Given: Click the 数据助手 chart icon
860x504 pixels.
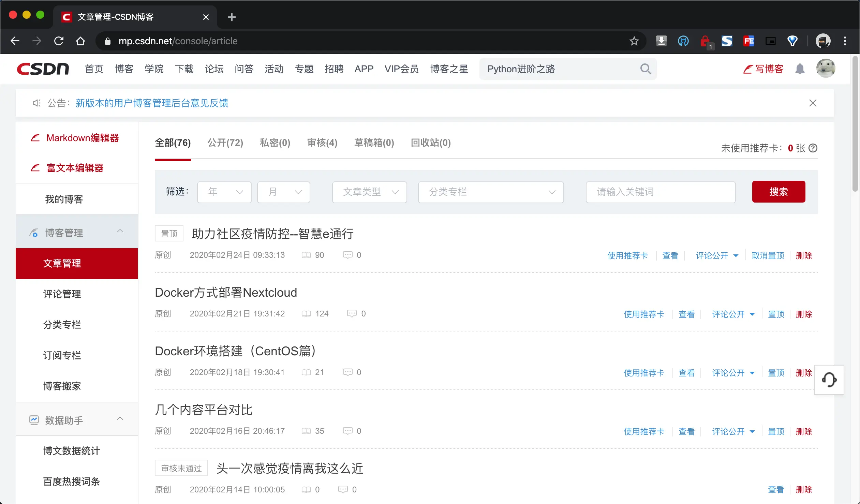Looking at the screenshot, I should coord(34,420).
